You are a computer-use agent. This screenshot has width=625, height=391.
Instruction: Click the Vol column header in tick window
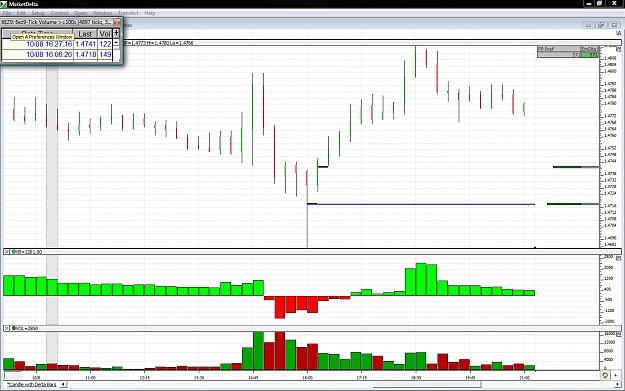coord(105,34)
